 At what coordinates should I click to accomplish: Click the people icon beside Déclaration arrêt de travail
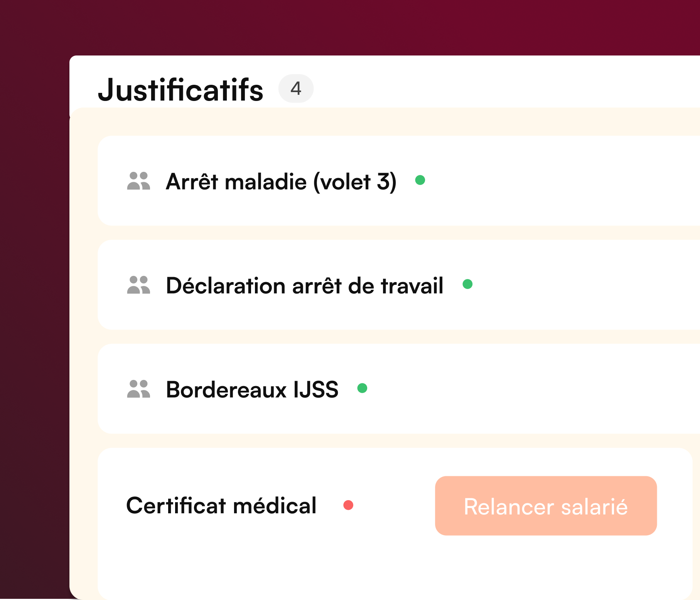pyautogui.click(x=138, y=285)
